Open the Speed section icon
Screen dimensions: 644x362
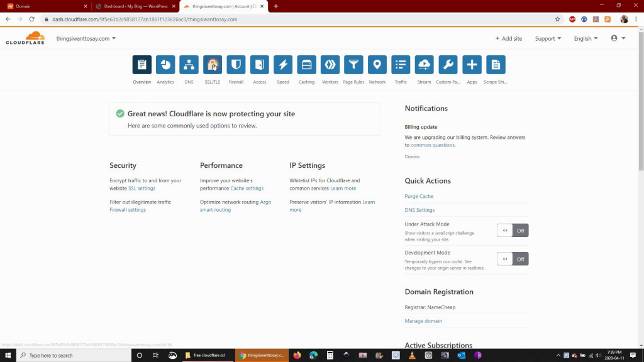(x=283, y=65)
